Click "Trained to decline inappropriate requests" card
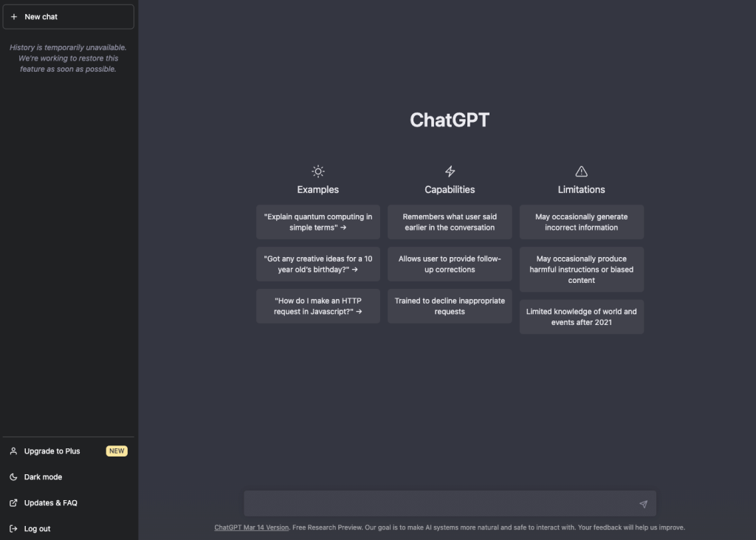756x540 pixels. click(450, 306)
